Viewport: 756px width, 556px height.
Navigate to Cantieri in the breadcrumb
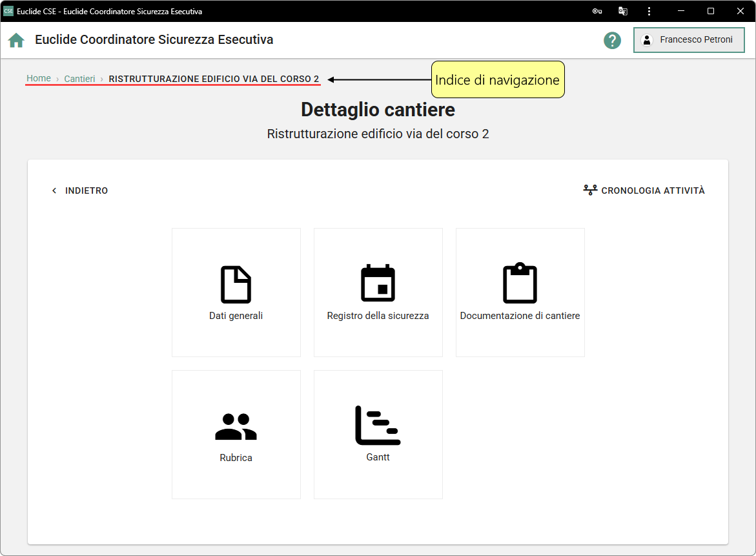[x=79, y=79]
